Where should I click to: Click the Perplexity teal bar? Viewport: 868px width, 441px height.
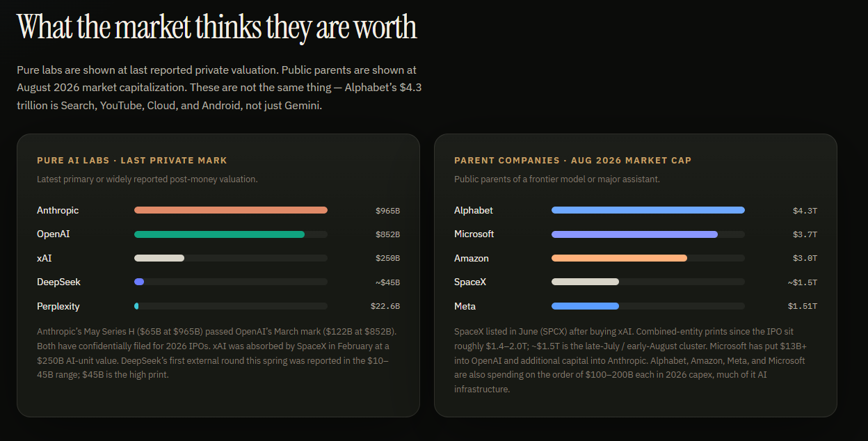click(x=136, y=306)
